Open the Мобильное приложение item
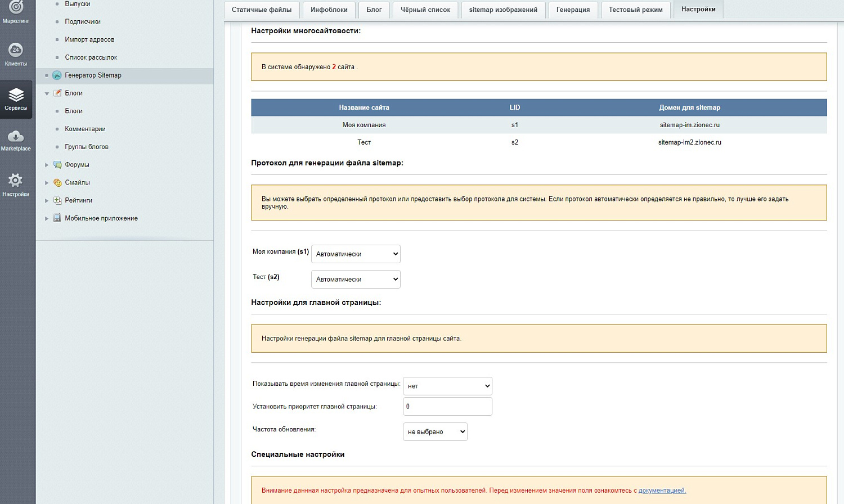This screenshot has width=844, height=504. 101,218
